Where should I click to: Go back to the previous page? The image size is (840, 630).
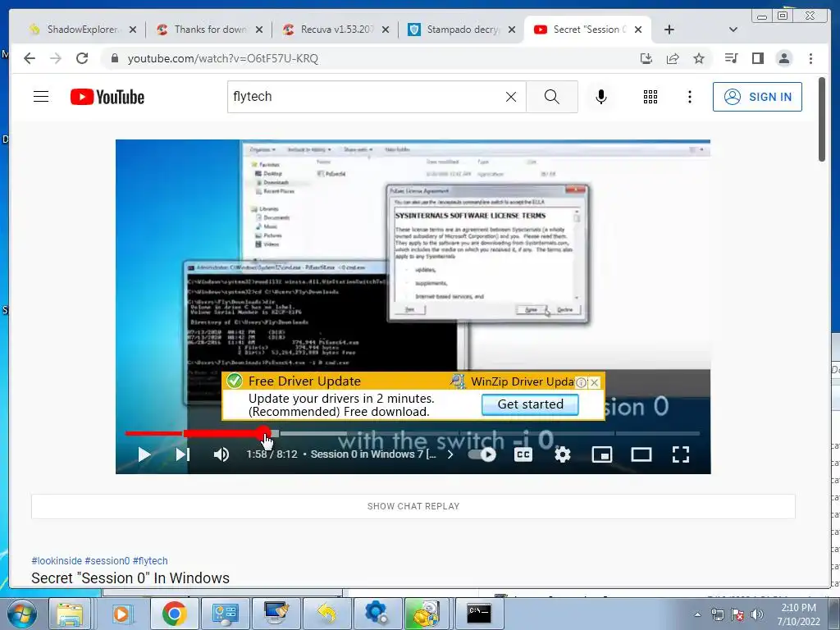[30, 58]
